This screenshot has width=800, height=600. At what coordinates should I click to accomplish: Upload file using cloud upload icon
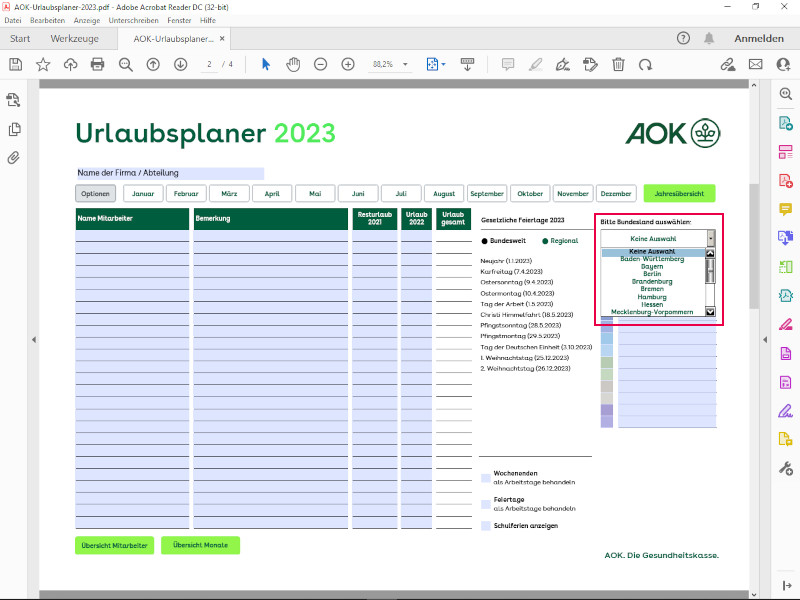point(70,64)
